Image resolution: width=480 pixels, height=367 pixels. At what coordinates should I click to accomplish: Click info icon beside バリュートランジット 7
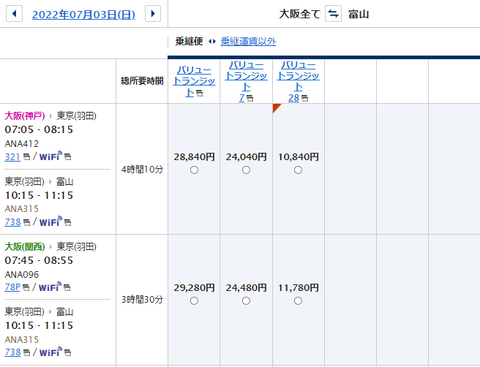pyautogui.click(x=250, y=98)
